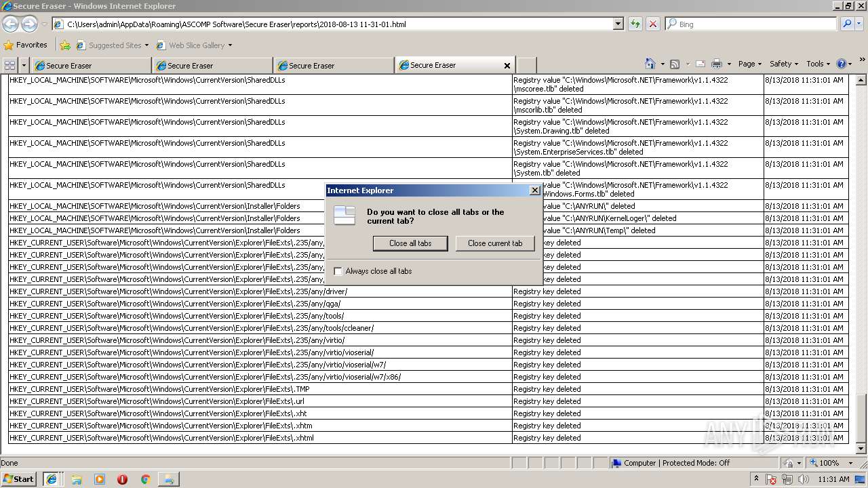Screen dimensions: 868x488
Task: Click the .235/any/driver/ registry row
Action: point(429,291)
